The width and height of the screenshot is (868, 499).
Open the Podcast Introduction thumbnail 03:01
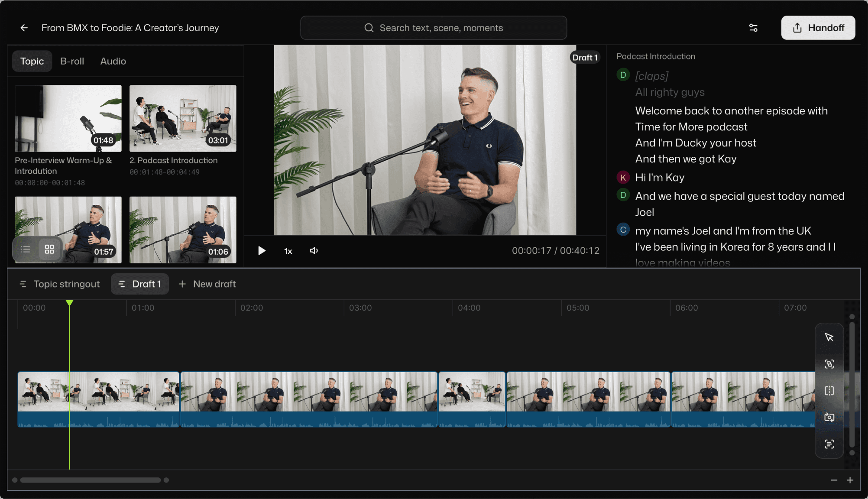(x=183, y=118)
